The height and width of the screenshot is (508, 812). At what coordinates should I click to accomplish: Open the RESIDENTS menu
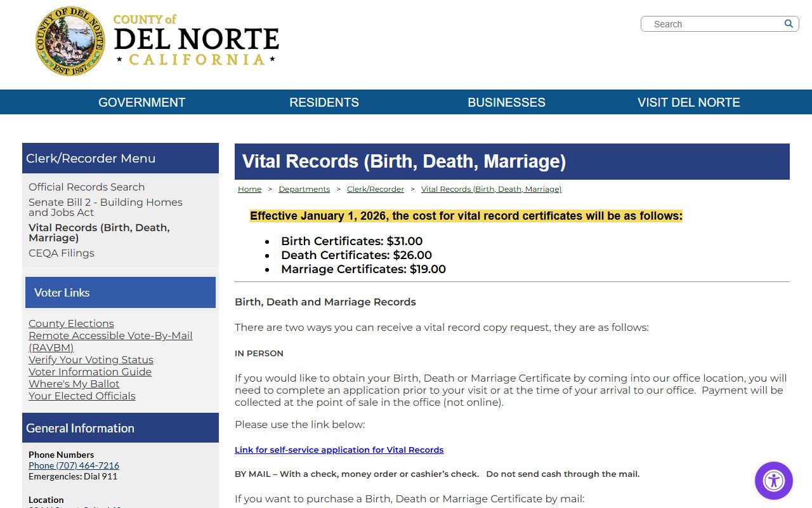point(324,102)
